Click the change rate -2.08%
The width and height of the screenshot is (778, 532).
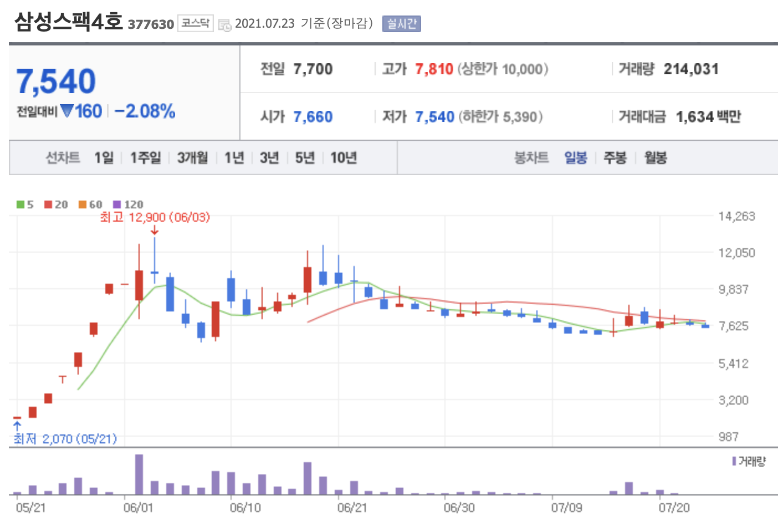point(145,111)
